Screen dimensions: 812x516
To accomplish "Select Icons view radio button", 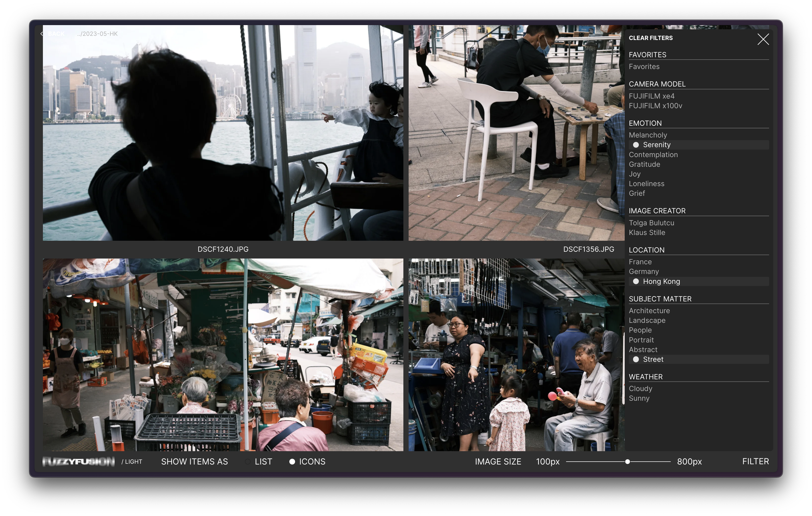I will pos(292,462).
